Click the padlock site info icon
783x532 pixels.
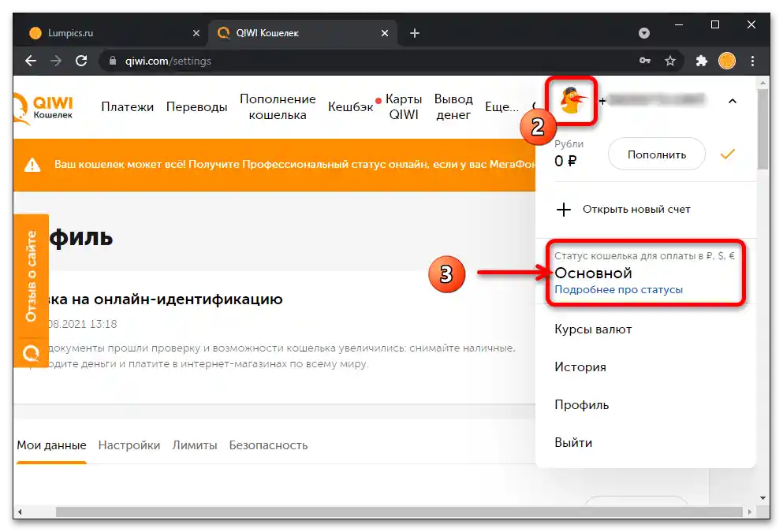coord(113,61)
